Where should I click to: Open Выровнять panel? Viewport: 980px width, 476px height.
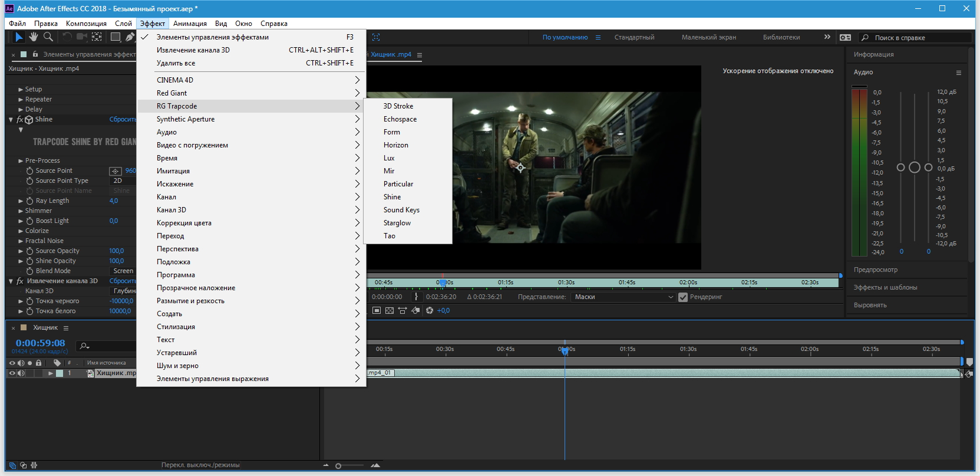pyautogui.click(x=870, y=305)
